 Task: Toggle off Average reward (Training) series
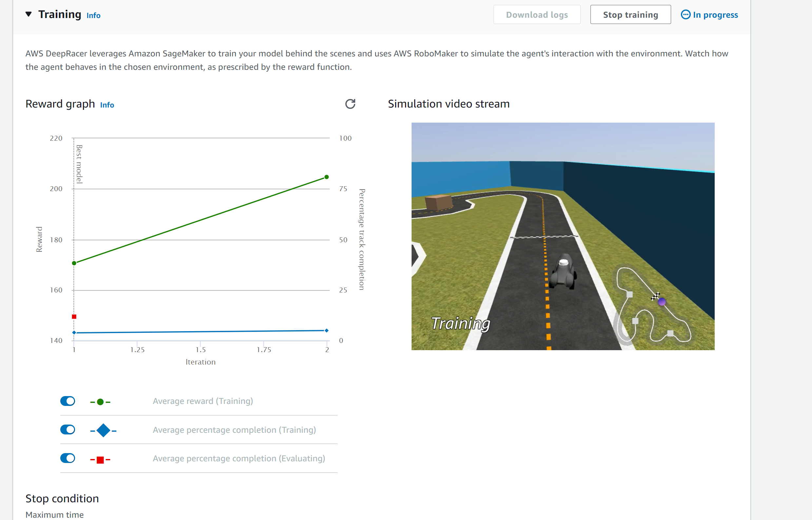[68, 401]
